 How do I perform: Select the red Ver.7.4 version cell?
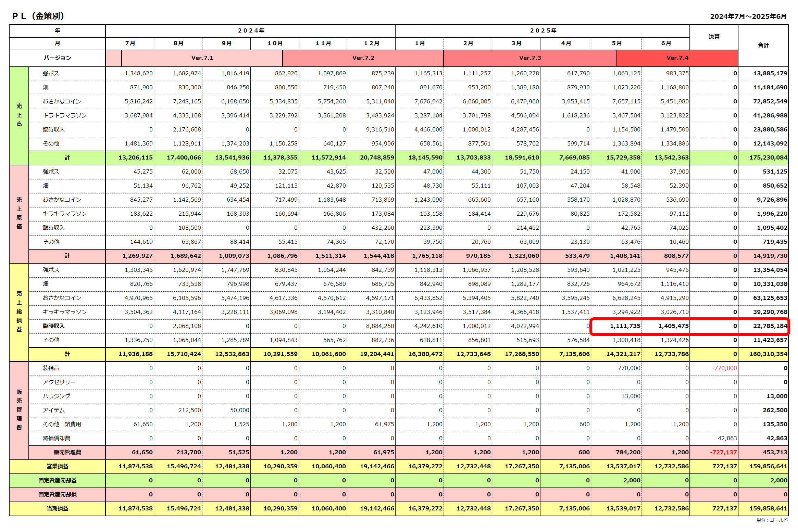(x=677, y=58)
